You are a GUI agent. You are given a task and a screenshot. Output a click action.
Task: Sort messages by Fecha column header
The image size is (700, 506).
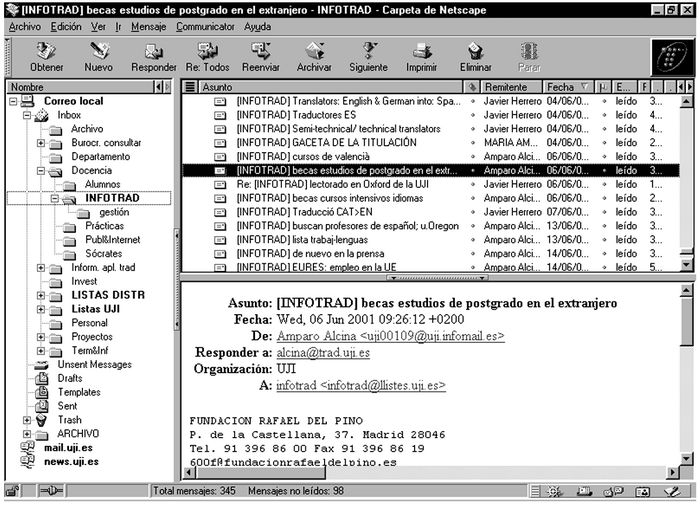(569, 87)
